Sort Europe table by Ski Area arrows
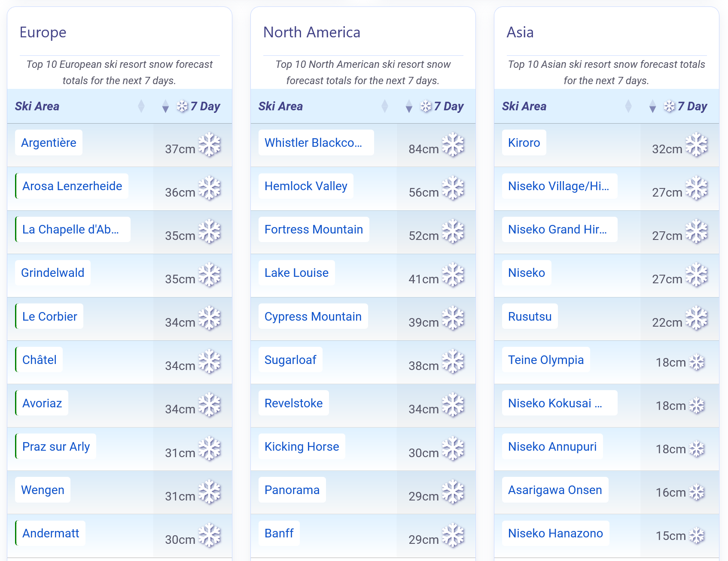Image resolution: width=728 pixels, height=561 pixels. click(141, 106)
